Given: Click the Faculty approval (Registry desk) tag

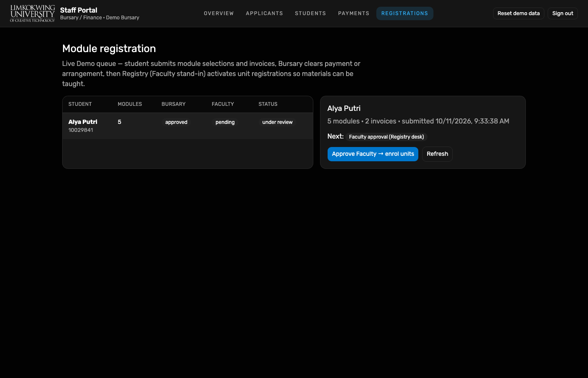Looking at the screenshot, I should [x=386, y=137].
